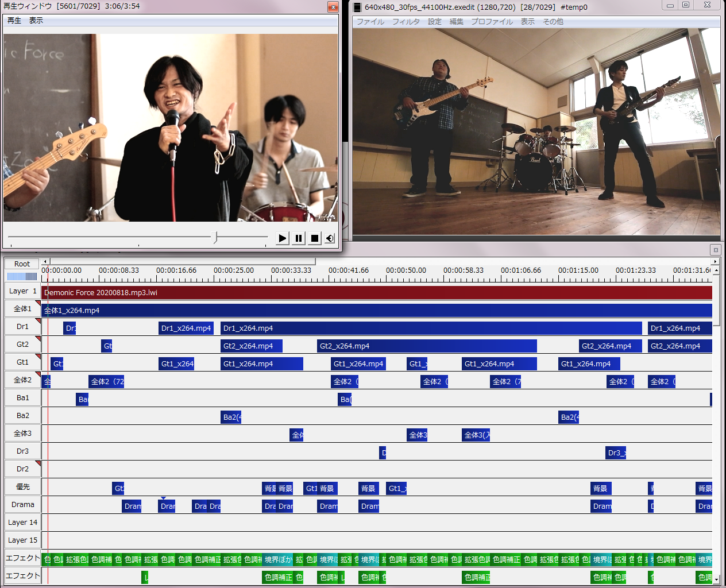Toggle the Layer 14 layer button
Viewport: 726px width, 588px height.
coord(22,523)
